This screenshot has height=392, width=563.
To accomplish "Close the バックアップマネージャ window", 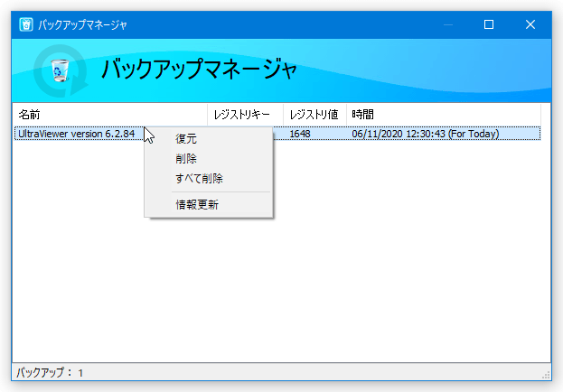I will (530, 24).
